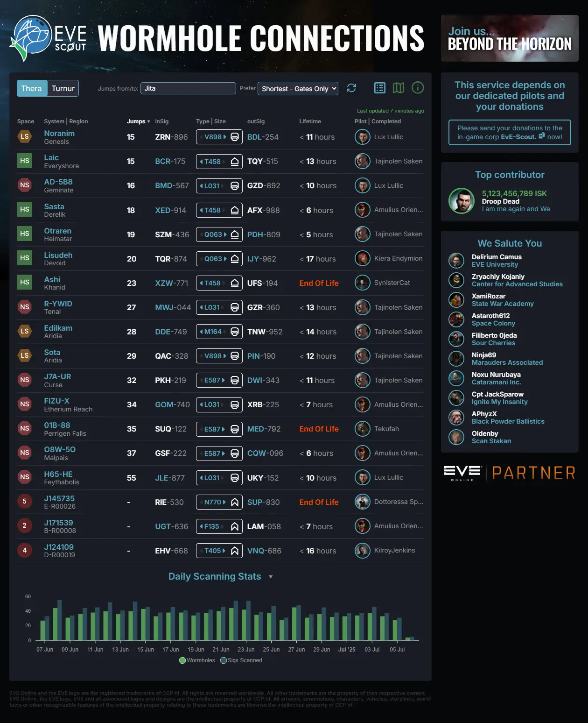588x723 pixels.
Task: Click Kiera Endymion pilot portrait
Action: [x=363, y=258]
